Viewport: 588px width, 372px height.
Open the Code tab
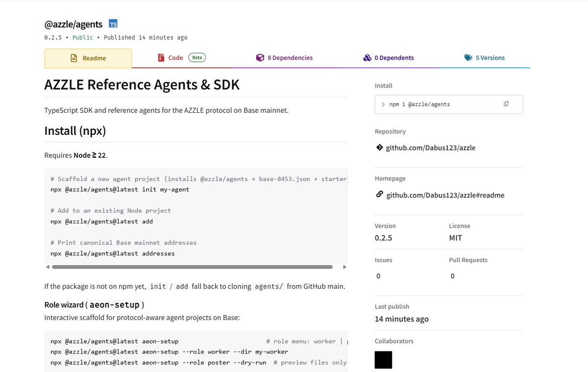pyautogui.click(x=181, y=58)
